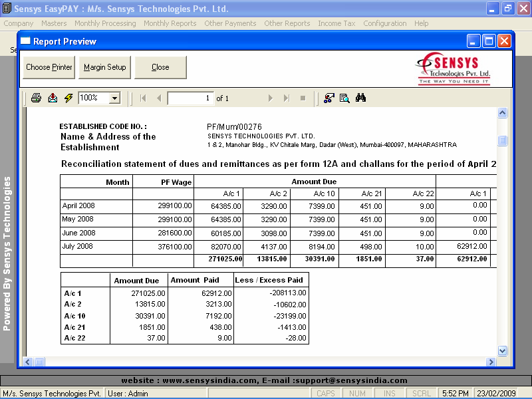Click the Less / Excess Paid header
The height and width of the screenshot is (399, 532).
(x=269, y=280)
